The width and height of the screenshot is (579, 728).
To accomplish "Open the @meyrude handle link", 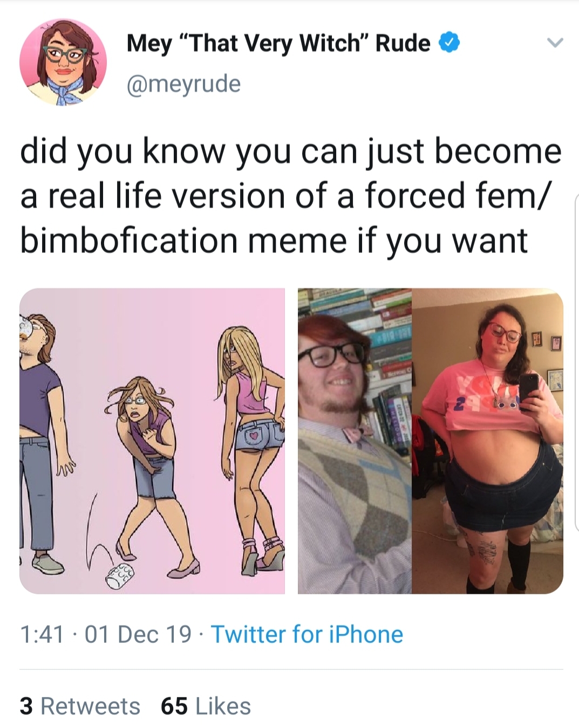I will [x=183, y=84].
